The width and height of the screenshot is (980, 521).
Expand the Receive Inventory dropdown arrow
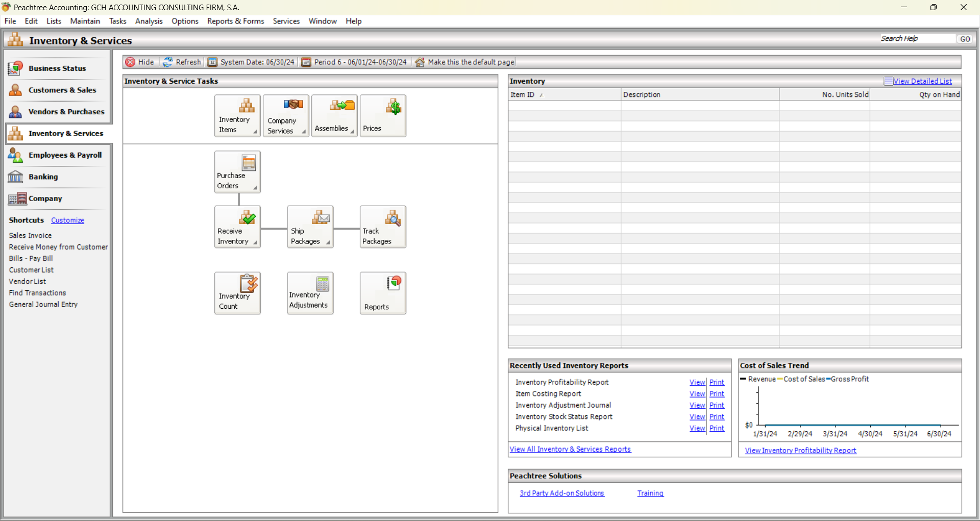[255, 242]
